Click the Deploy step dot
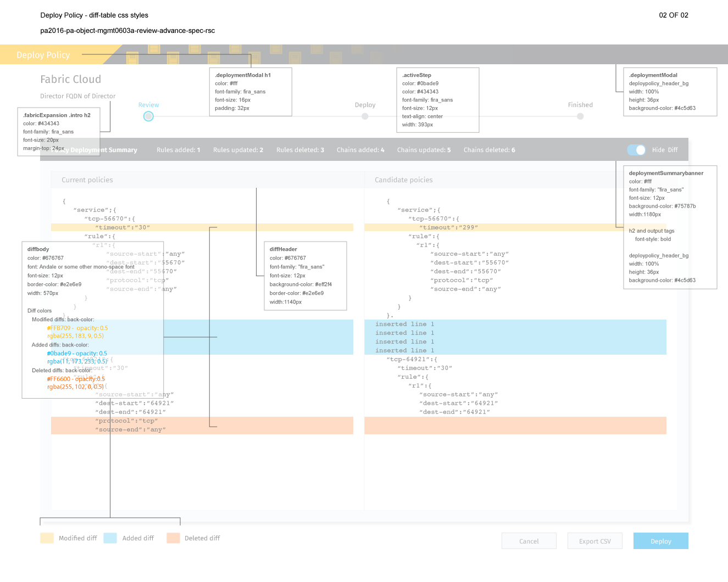The width and height of the screenshot is (728, 582). coord(365,116)
